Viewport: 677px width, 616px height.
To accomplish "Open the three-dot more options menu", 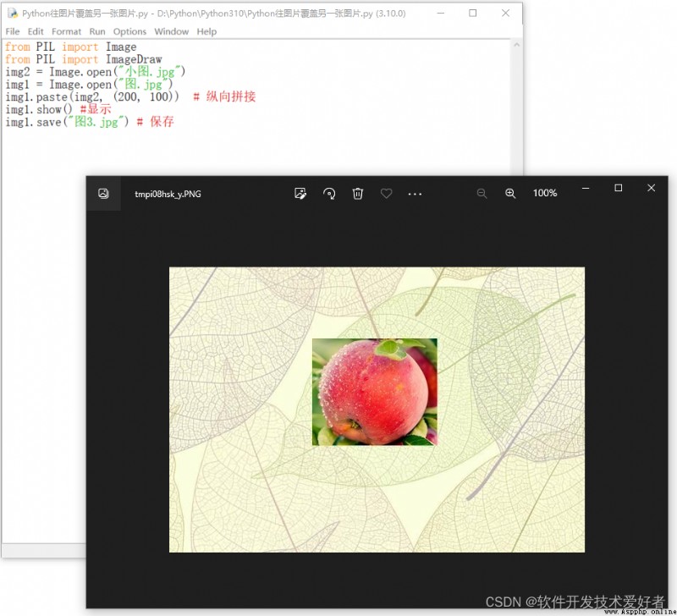I will pyautogui.click(x=415, y=194).
